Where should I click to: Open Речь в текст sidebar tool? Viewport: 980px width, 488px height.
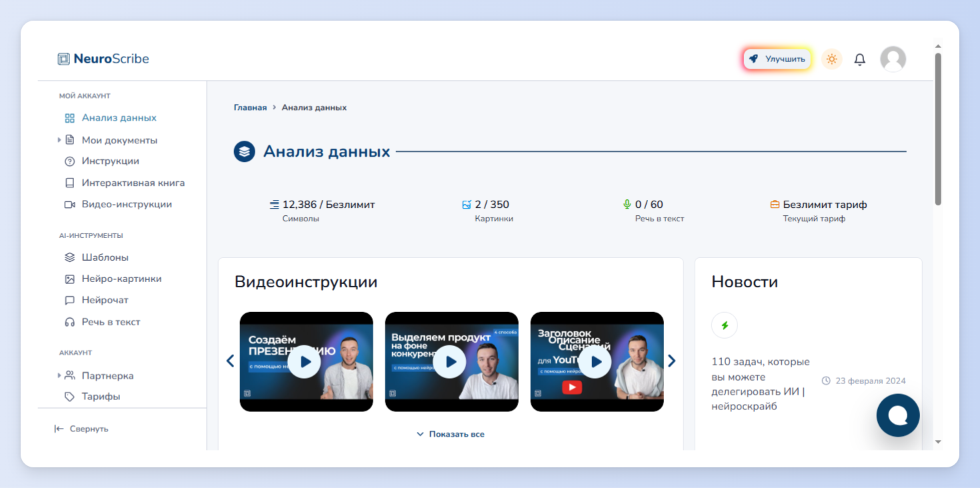pyautogui.click(x=111, y=322)
